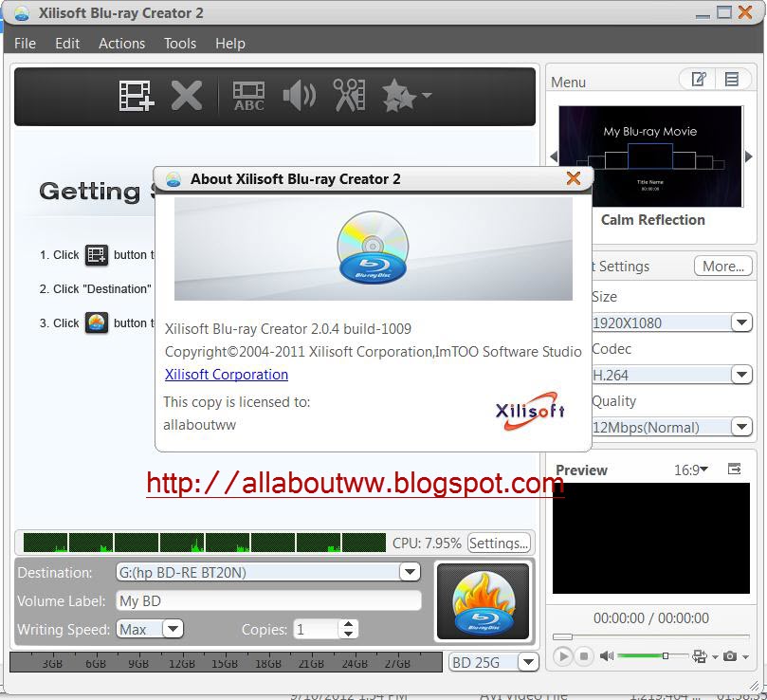
Task: Minimize the Xilisoft Blu-ray Creator window
Action: click(703, 16)
